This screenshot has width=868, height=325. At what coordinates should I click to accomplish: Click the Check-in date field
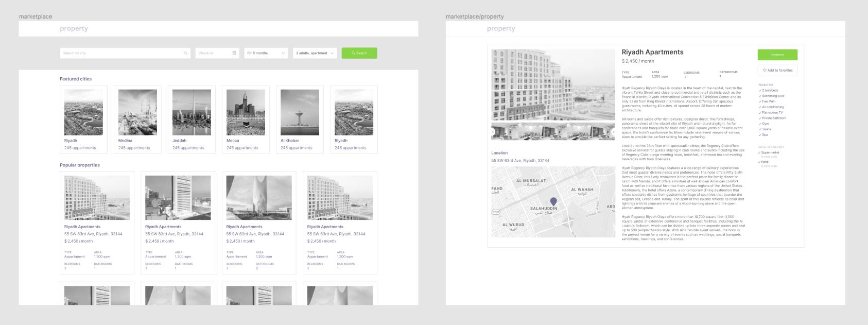[x=217, y=53]
